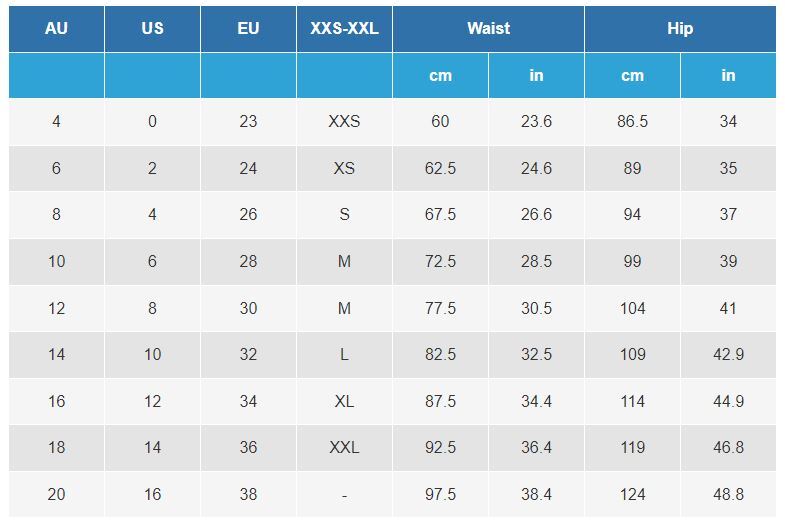The height and width of the screenshot is (527, 785).
Task: Select the waist value 92.5 cm
Action: [x=440, y=447]
